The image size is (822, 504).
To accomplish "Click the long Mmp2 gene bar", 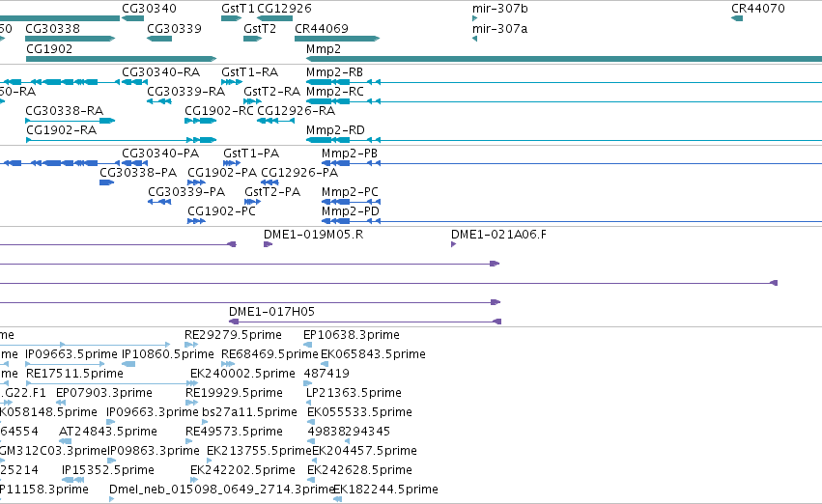I will pos(564,59).
